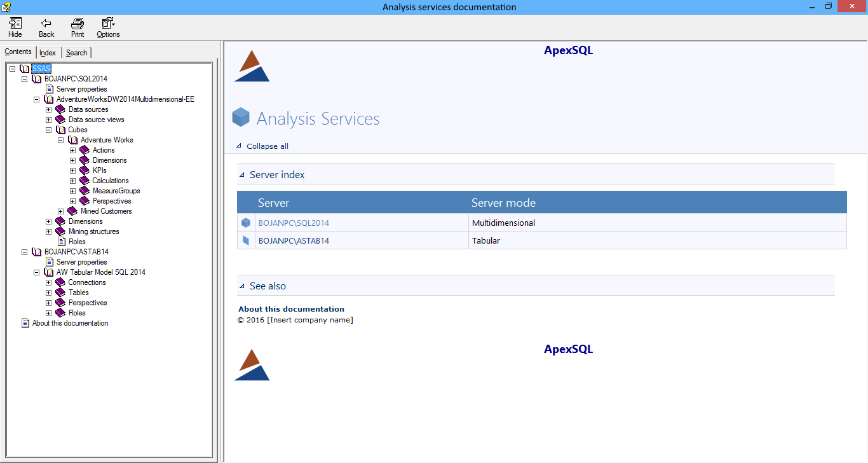Image resolution: width=868 pixels, height=463 pixels.
Task: Click the Hide toolbar icon
Action: tap(15, 24)
